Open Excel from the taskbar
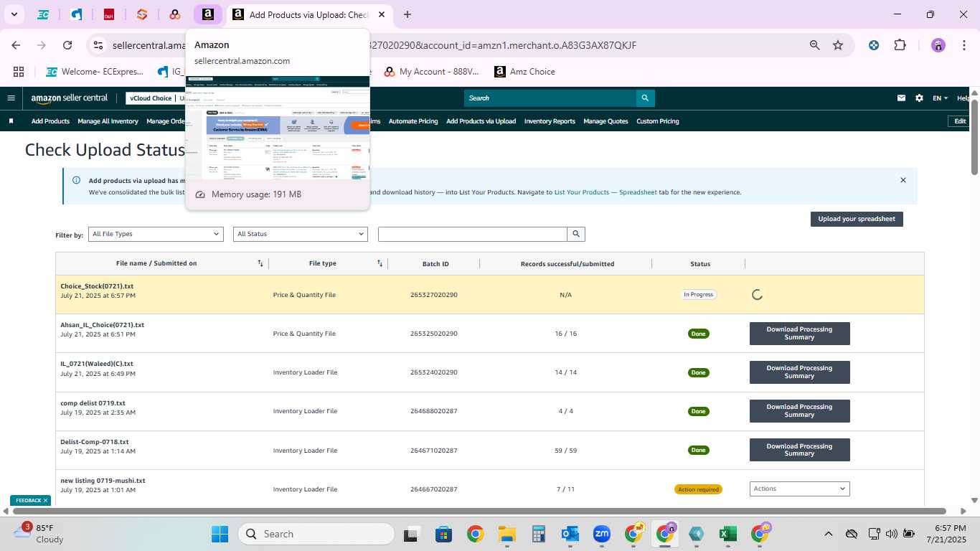 click(728, 534)
